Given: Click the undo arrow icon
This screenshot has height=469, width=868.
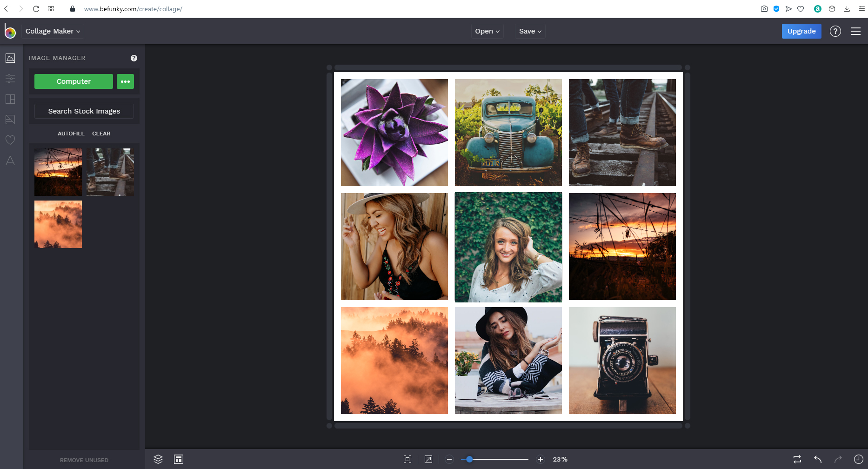Looking at the screenshot, I should (818, 459).
